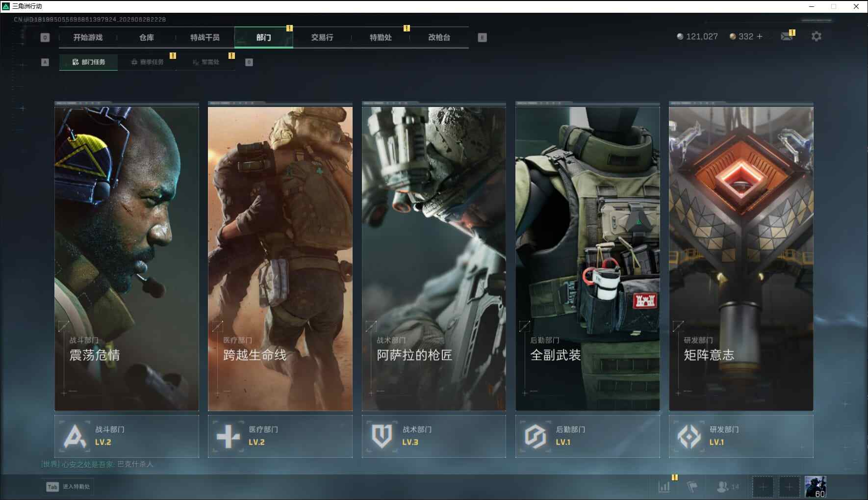
Task: Switch to the 特勤处 top tab
Action: coord(381,37)
